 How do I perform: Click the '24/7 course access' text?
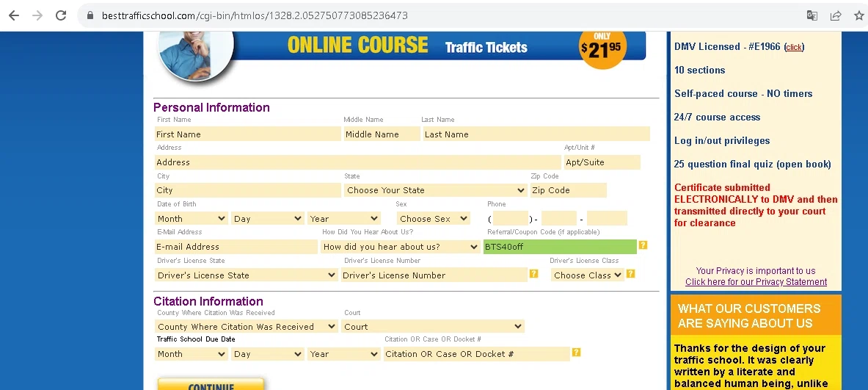(717, 117)
